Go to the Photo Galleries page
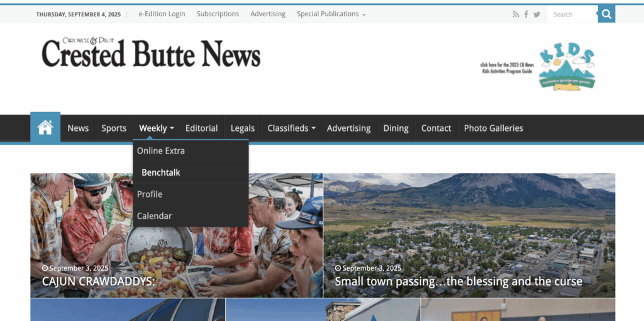This screenshot has height=321, width=644. (493, 128)
